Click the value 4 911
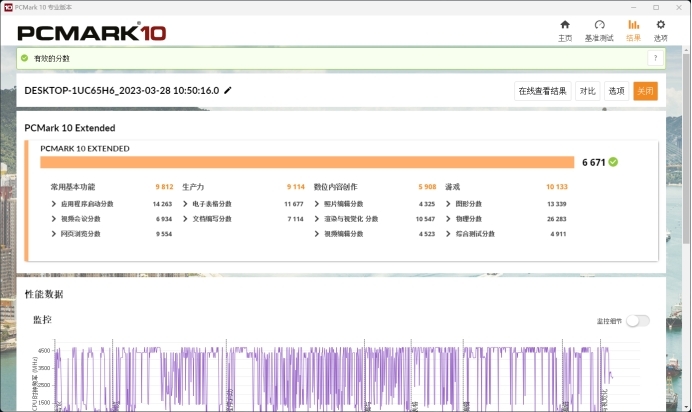The image size is (692, 412). [558, 234]
